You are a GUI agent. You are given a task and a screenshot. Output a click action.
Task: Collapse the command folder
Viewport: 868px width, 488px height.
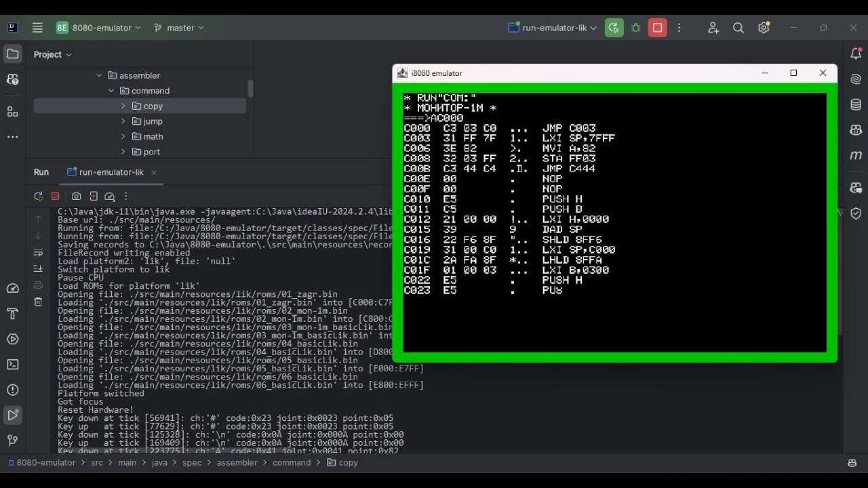coord(111,91)
